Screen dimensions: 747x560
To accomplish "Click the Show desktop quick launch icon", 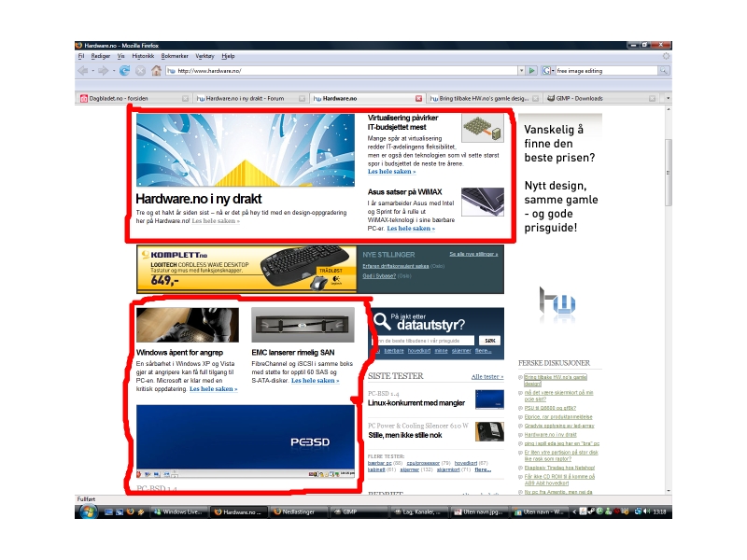I will (108, 511).
